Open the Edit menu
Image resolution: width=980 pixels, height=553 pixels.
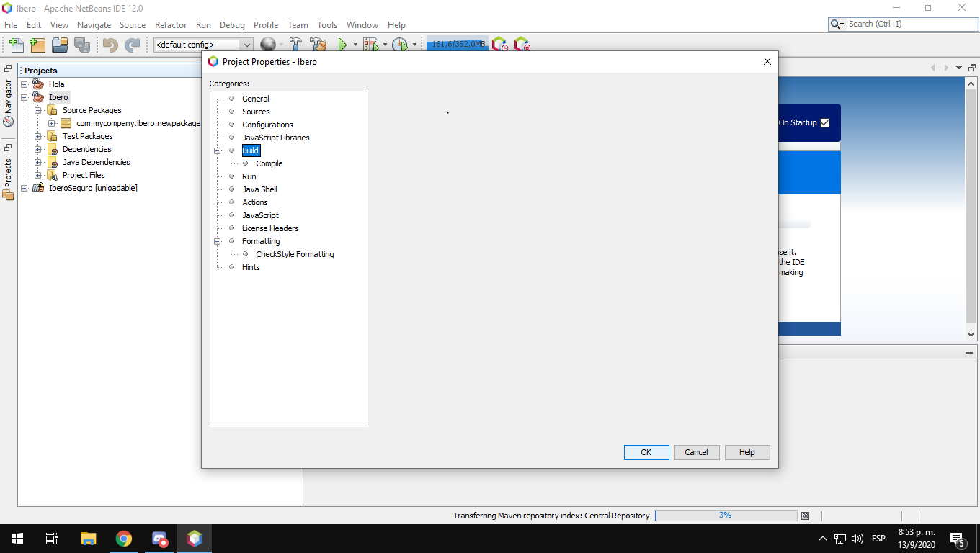[x=34, y=24]
